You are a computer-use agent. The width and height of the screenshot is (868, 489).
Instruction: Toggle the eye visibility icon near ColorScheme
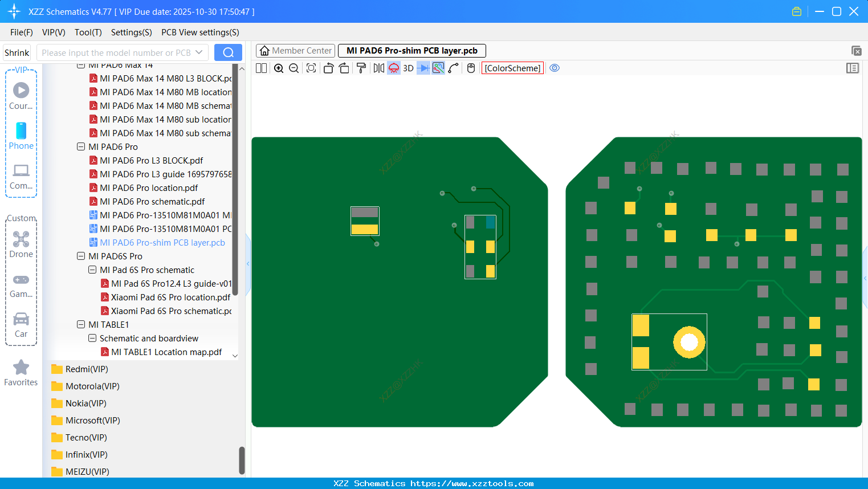pyautogui.click(x=555, y=68)
